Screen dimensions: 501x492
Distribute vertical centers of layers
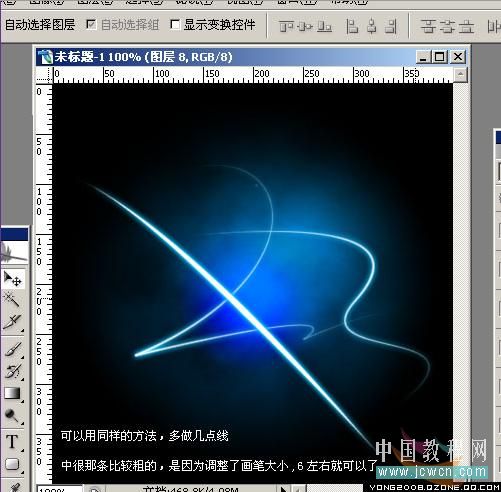click(x=447, y=26)
